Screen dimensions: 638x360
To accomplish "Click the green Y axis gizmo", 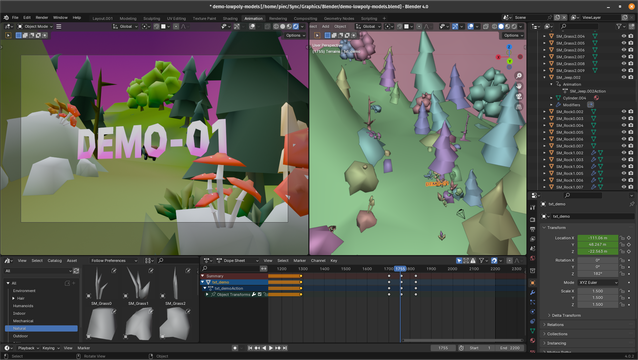I will pyautogui.click(x=509, y=61).
